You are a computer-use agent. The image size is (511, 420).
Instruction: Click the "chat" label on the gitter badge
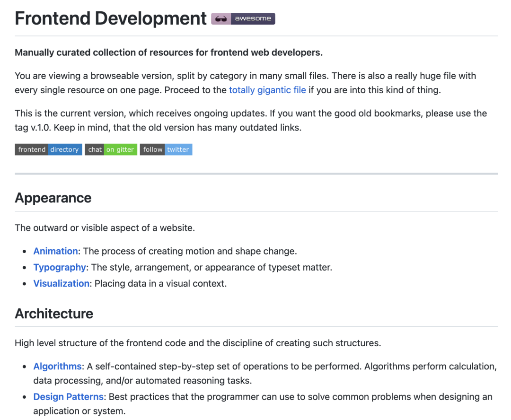pyautogui.click(x=95, y=149)
